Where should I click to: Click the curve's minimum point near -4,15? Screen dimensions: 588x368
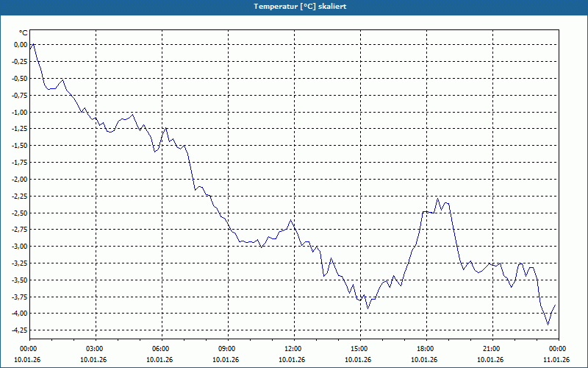click(x=548, y=325)
